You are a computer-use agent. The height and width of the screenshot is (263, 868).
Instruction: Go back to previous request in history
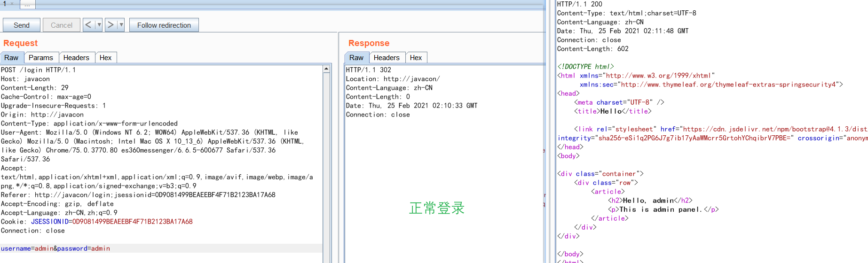pos(88,25)
